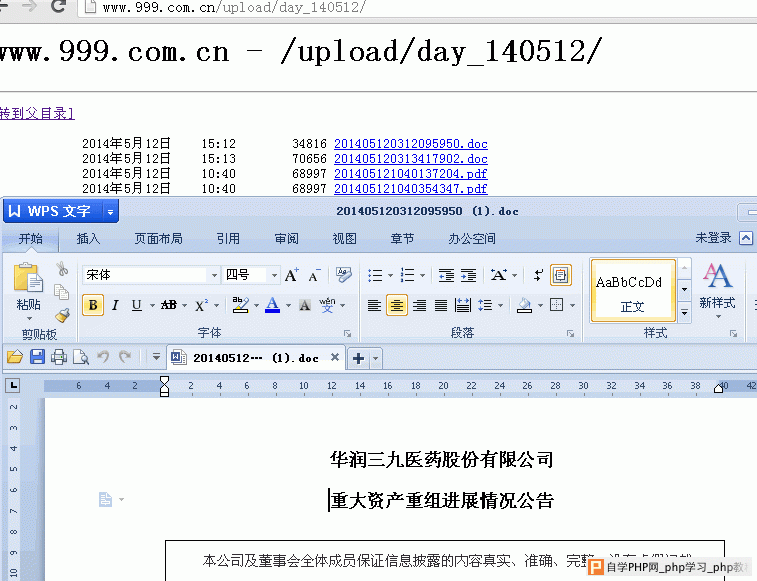Image resolution: width=757 pixels, height=581 pixels.
Task: Click the Paste clipboard icon
Action: click(28, 277)
